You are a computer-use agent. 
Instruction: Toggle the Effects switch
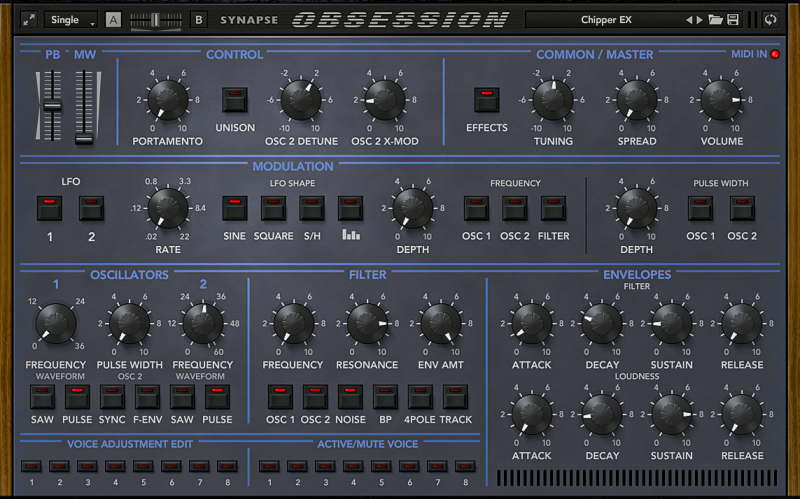coord(487,99)
